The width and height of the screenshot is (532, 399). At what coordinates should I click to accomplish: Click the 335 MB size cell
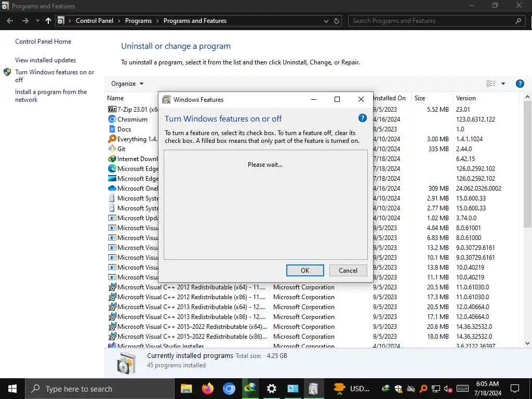(x=438, y=149)
